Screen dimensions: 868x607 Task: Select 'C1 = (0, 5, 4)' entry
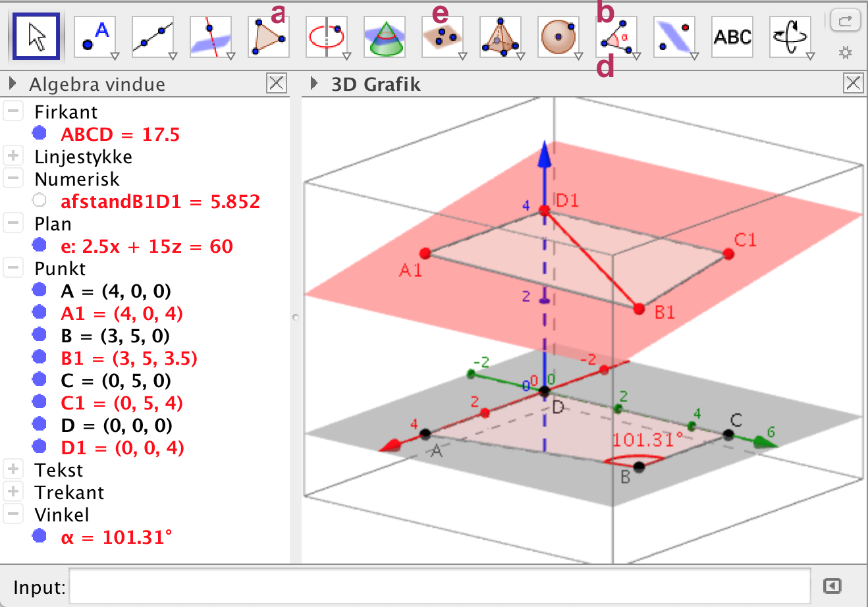point(122,403)
